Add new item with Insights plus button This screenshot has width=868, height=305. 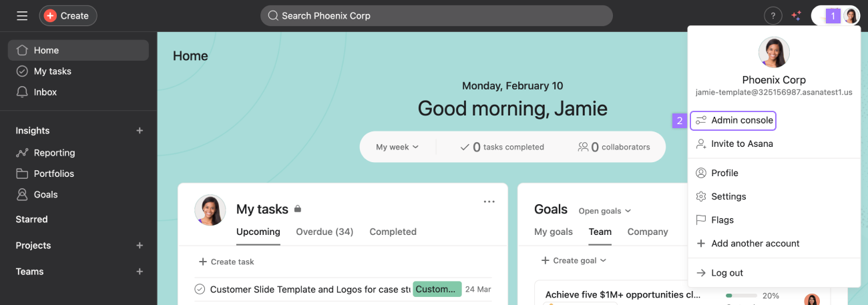pyautogui.click(x=140, y=131)
